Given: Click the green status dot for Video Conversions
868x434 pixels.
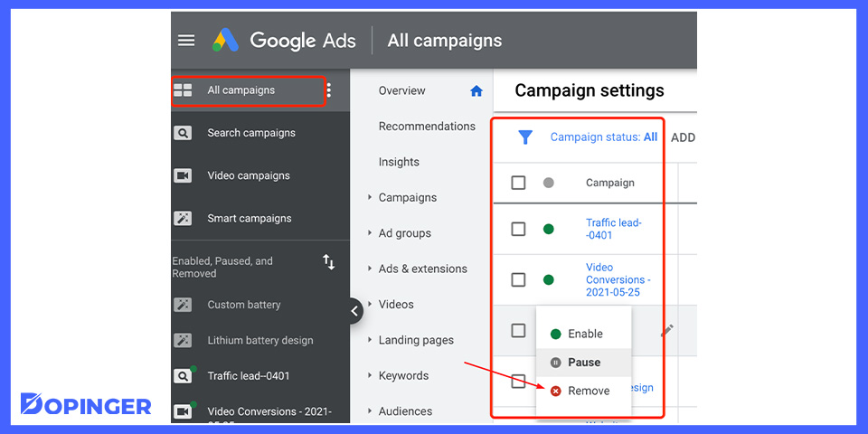Looking at the screenshot, I should click(x=549, y=279).
